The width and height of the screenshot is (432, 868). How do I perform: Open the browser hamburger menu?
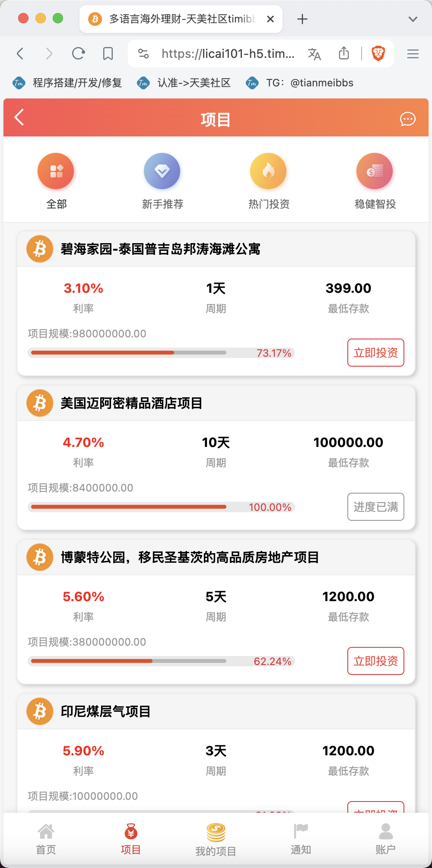point(413,54)
